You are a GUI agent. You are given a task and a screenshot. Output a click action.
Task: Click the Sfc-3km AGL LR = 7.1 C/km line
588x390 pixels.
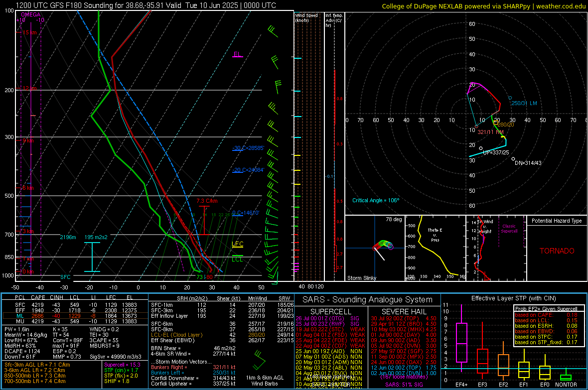pos(37,365)
